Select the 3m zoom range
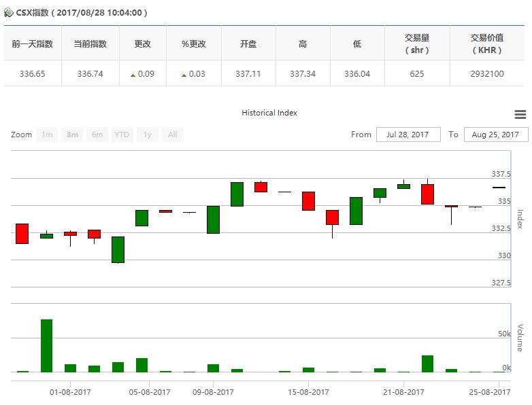 [72, 135]
